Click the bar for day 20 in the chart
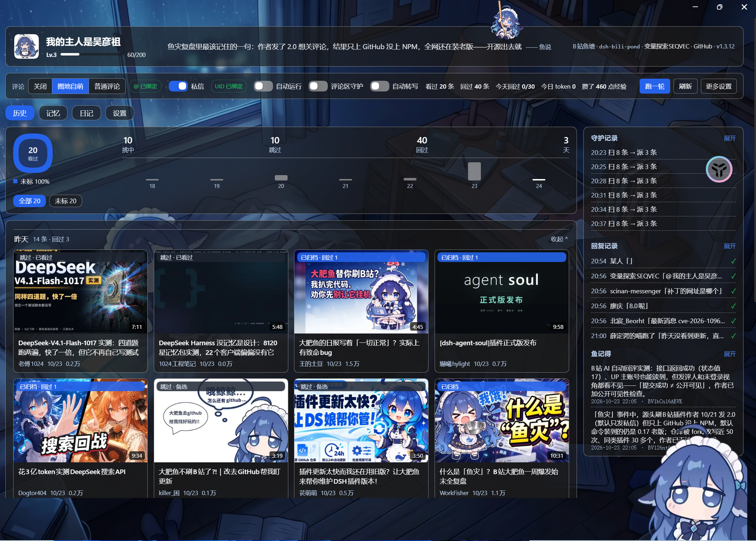Image resolution: width=756 pixels, height=541 pixels. pyautogui.click(x=281, y=178)
